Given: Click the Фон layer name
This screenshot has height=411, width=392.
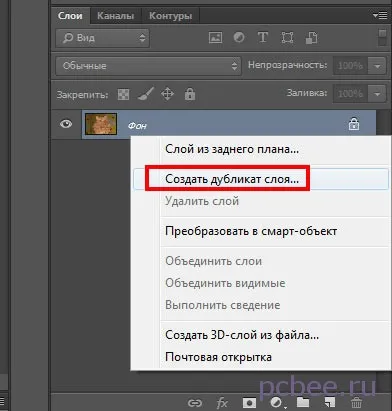Looking at the screenshot, I should [x=137, y=126].
